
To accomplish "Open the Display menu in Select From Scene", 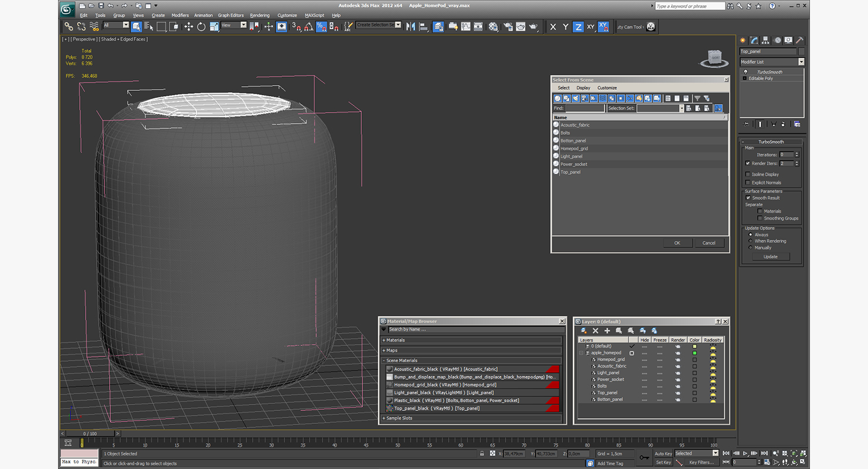I will click(583, 88).
